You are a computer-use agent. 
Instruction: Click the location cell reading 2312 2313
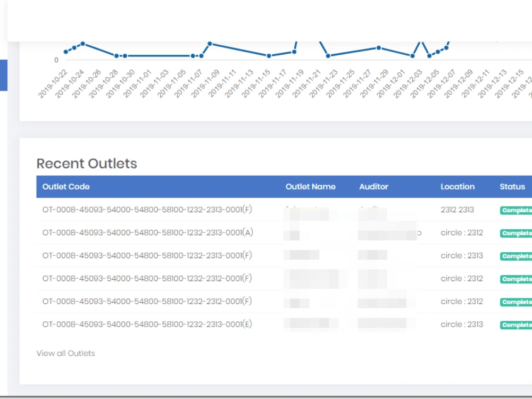click(x=457, y=210)
